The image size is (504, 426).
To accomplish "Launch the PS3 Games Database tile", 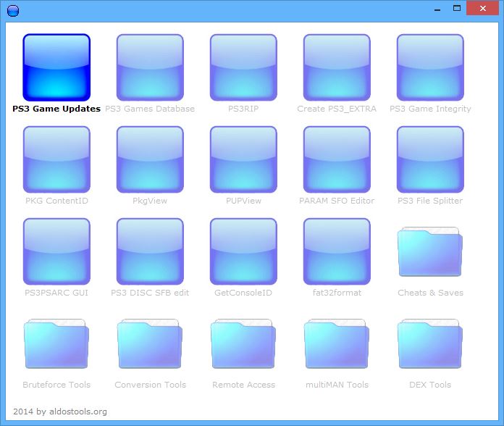I will coord(150,67).
